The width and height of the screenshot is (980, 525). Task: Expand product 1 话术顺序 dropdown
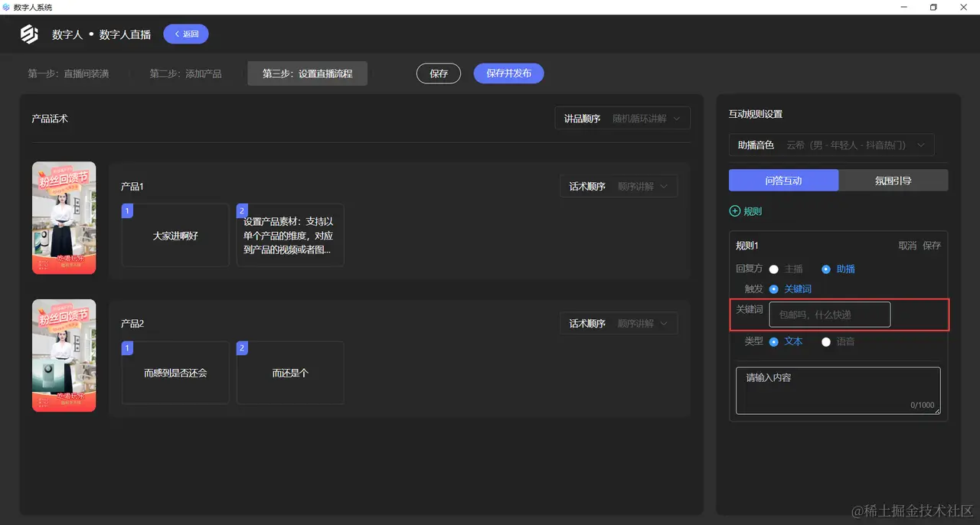(619, 186)
